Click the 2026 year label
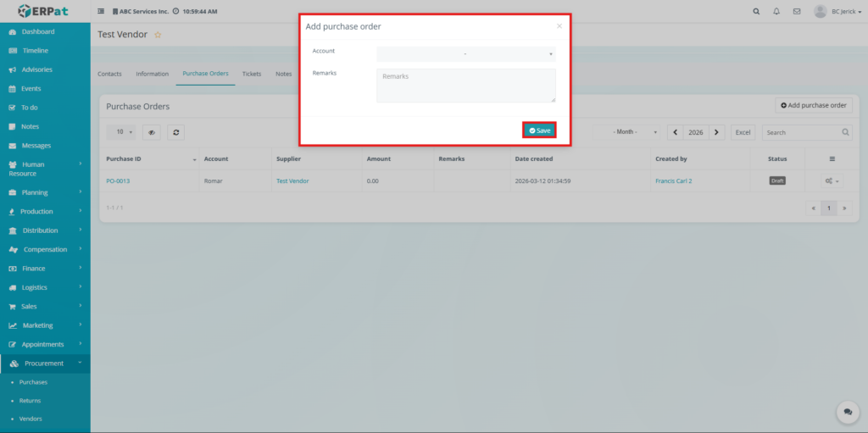 point(696,132)
